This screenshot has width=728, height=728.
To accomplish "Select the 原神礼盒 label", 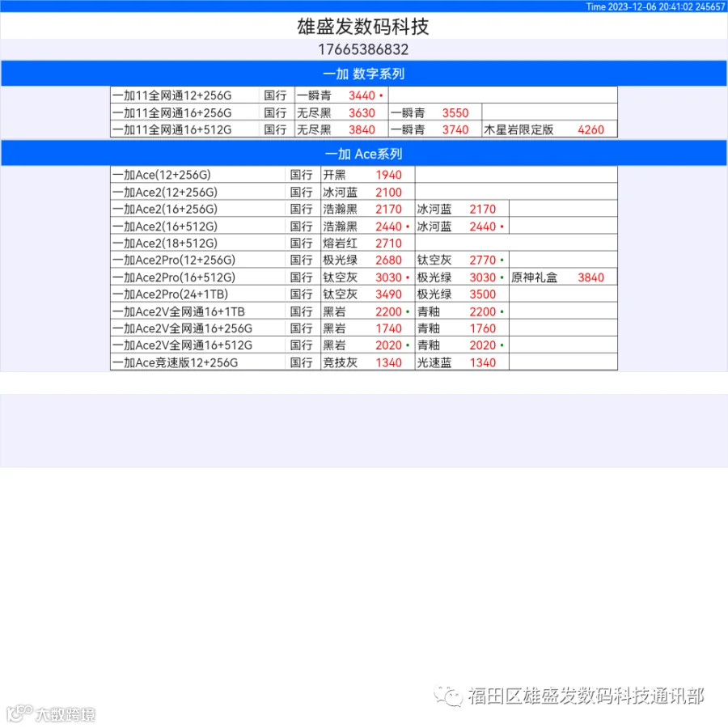I will coord(535,277).
